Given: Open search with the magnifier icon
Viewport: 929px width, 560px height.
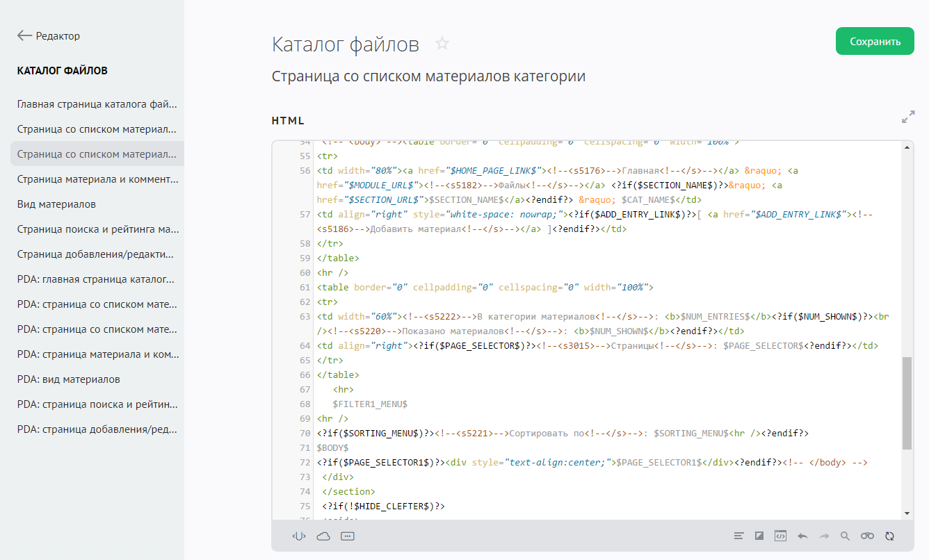Looking at the screenshot, I should tap(845, 536).
